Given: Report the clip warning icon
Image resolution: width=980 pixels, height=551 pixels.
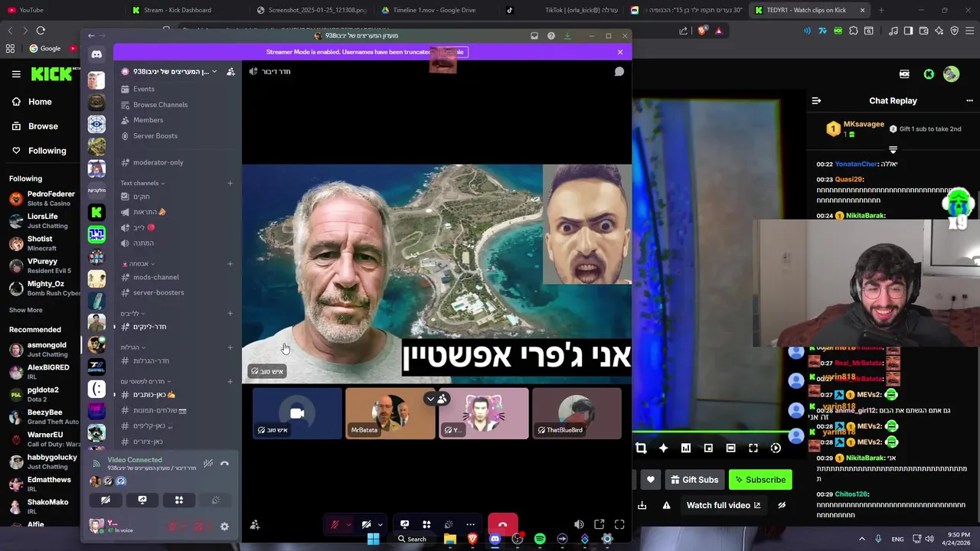Looking at the screenshot, I should coord(666,505).
